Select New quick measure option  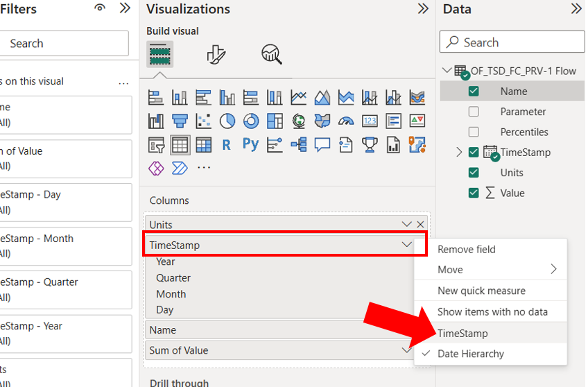(481, 291)
